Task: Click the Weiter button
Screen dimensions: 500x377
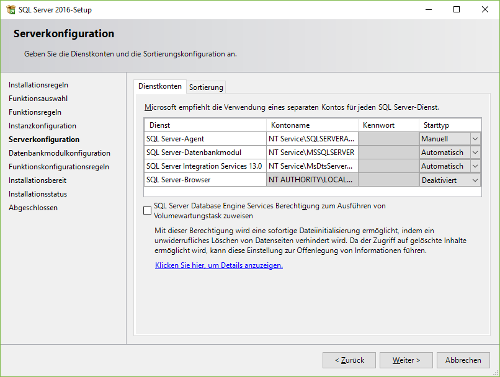Action: pyautogui.click(x=406, y=360)
